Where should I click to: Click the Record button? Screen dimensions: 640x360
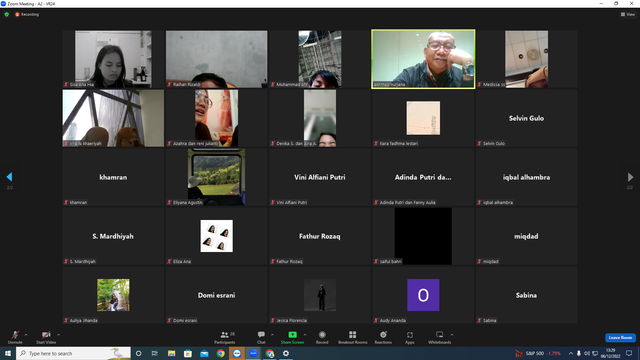(x=322, y=337)
